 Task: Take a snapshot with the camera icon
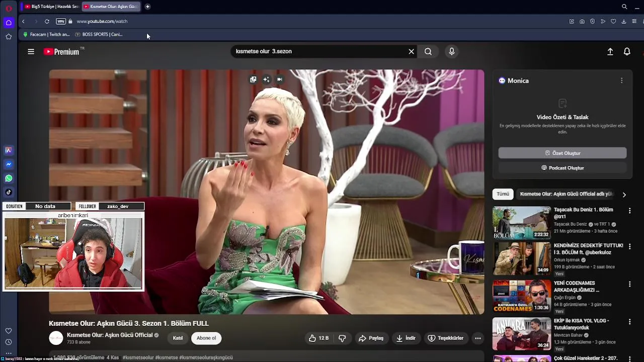[582, 22]
